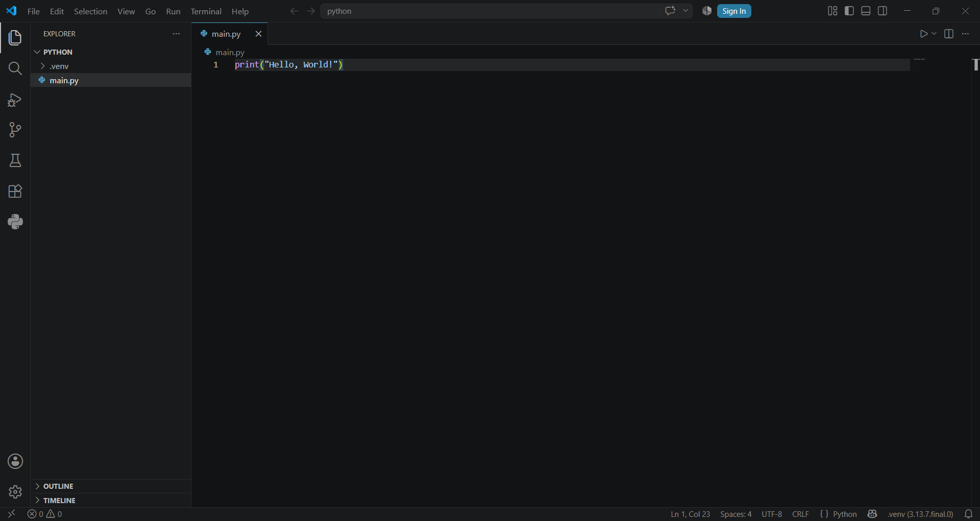Toggle Secondary Side Bar visibility
The image size is (980, 521).
point(883,11)
